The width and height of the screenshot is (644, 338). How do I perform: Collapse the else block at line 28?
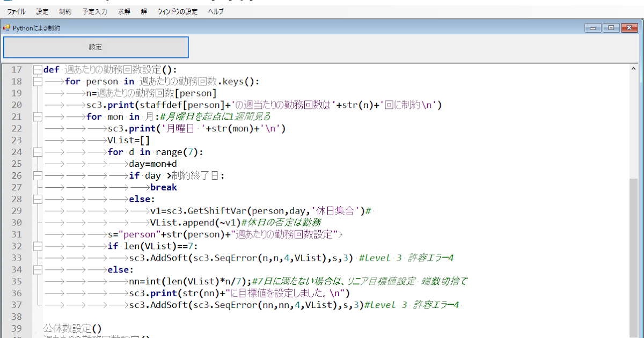[x=37, y=199]
